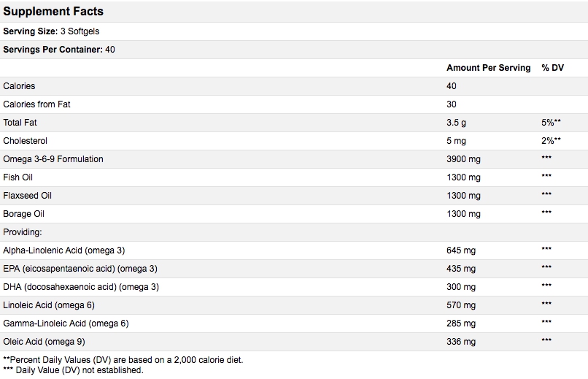Click the Linoleic Acid 570 mg value
The width and height of the screenshot is (588, 379).
pyautogui.click(x=460, y=305)
